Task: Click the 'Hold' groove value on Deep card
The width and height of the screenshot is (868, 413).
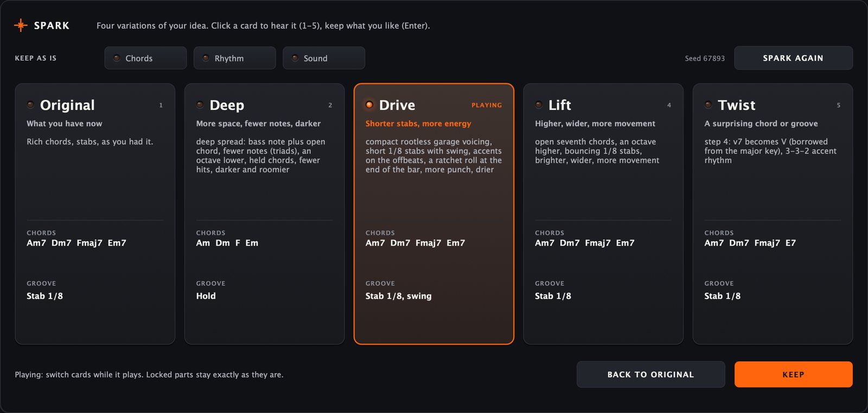Action: pyautogui.click(x=206, y=296)
